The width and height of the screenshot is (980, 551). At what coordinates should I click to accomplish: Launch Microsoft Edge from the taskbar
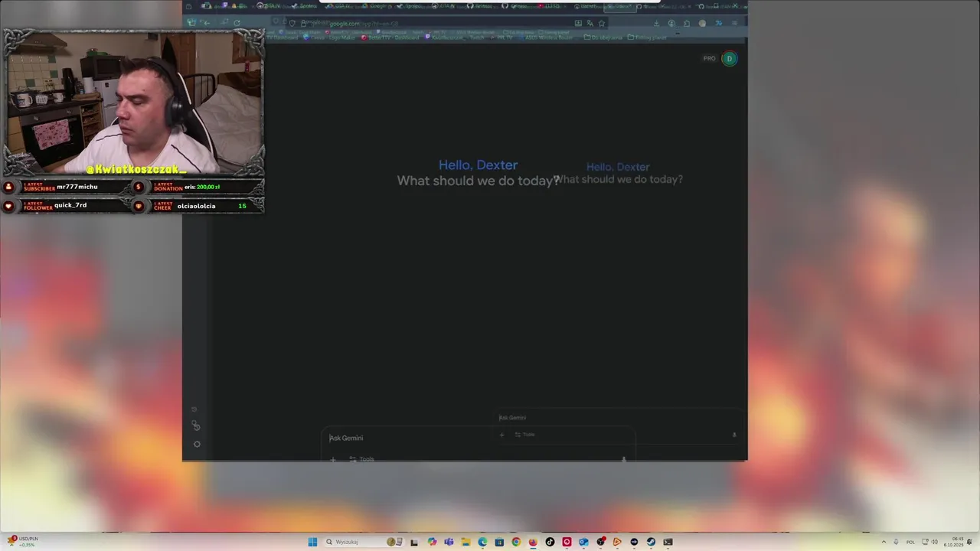pos(482,542)
